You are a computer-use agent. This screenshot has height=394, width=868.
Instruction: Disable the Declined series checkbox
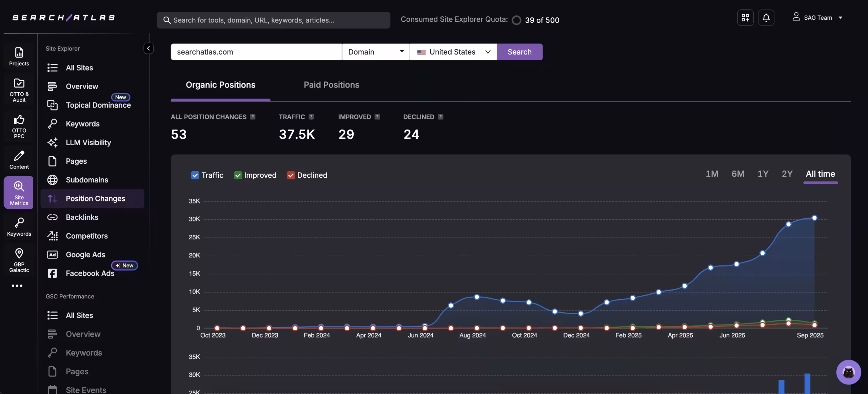[291, 175]
